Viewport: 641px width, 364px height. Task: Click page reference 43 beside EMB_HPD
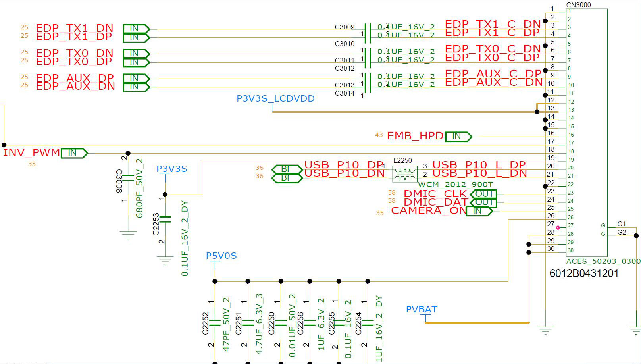pyautogui.click(x=379, y=135)
